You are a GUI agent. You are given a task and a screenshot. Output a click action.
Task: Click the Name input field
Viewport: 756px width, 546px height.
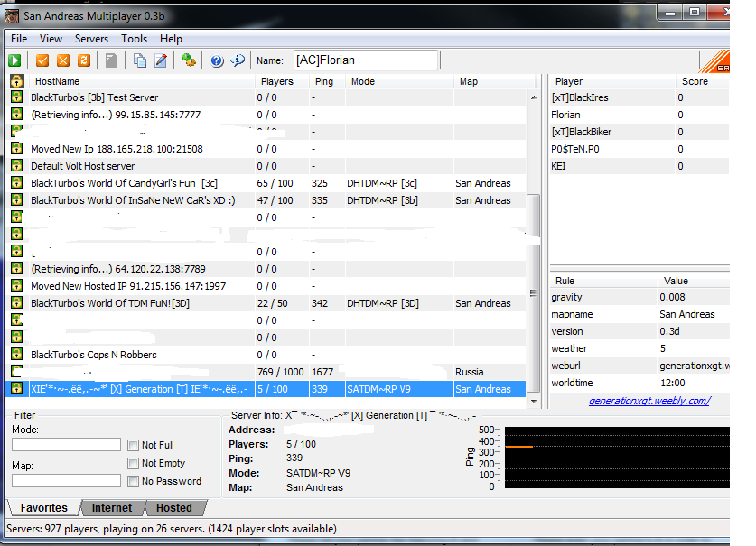pyautogui.click(x=365, y=60)
